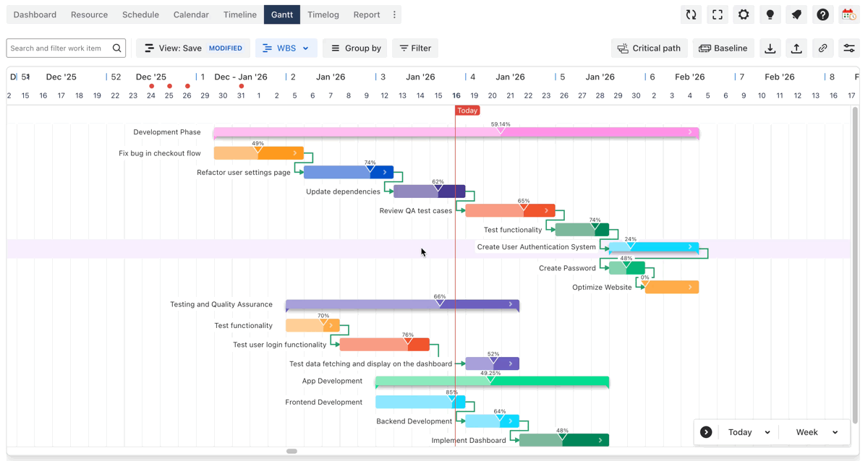This screenshot has width=868, height=461.
Task: Open the Today jump-to dropdown
Action: [x=749, y=432]
